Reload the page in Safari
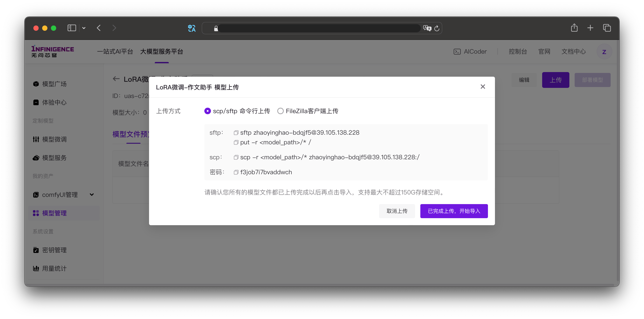The height and width of the screenshot is (319, 644). pos(437,28)
